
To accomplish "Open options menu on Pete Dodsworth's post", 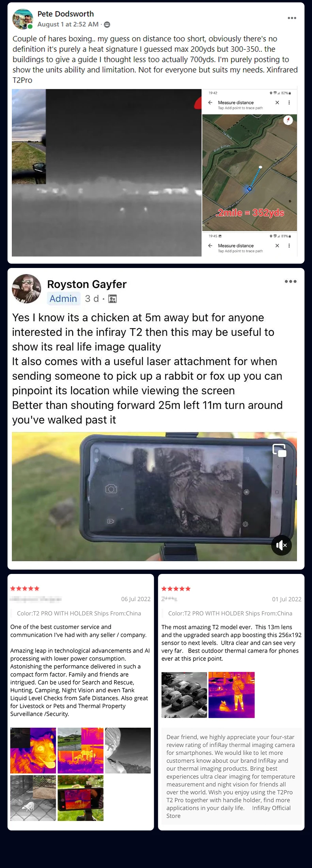I will pos(292,18).
